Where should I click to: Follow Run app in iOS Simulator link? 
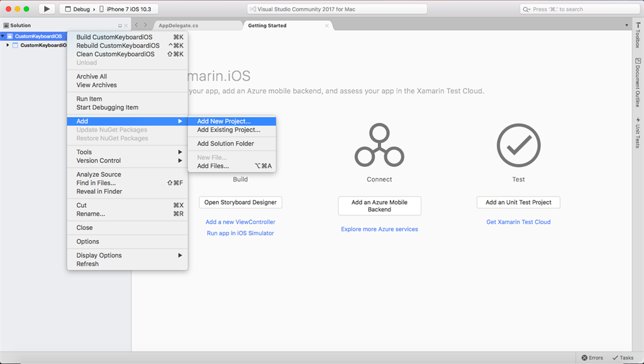point(240,233)
